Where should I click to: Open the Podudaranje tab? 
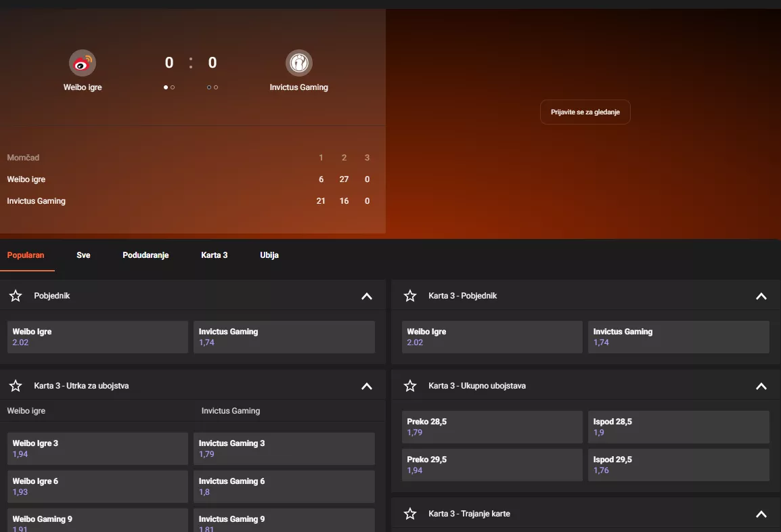point(146,255)
